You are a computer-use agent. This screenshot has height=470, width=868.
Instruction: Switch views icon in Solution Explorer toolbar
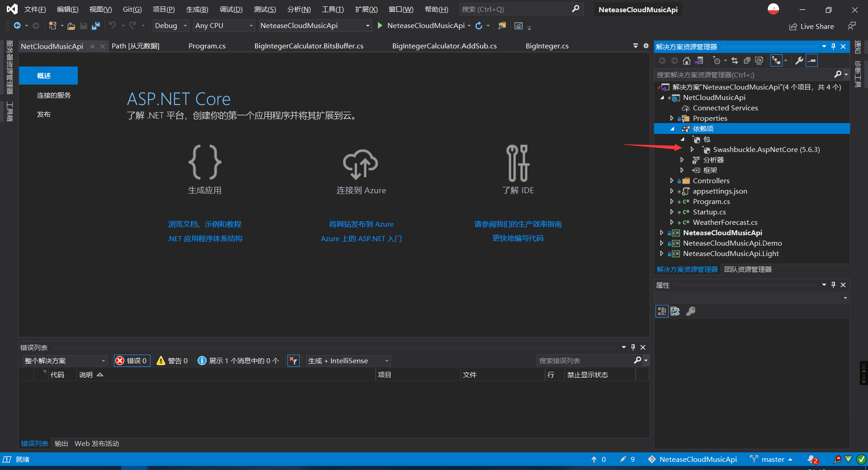coord(699,61)
